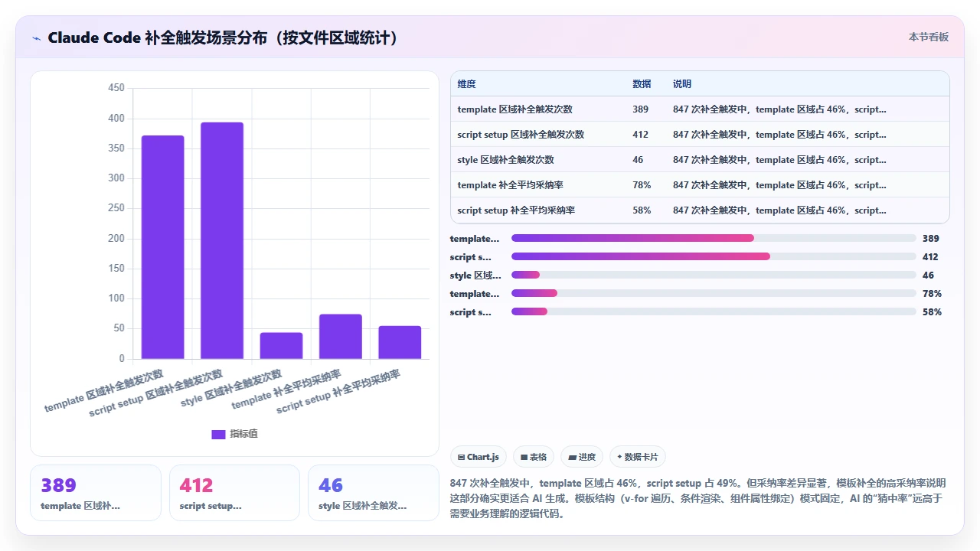Screen dimensions: 980x551
Task: Open the 412 script setup stat card
Action: 234,493
